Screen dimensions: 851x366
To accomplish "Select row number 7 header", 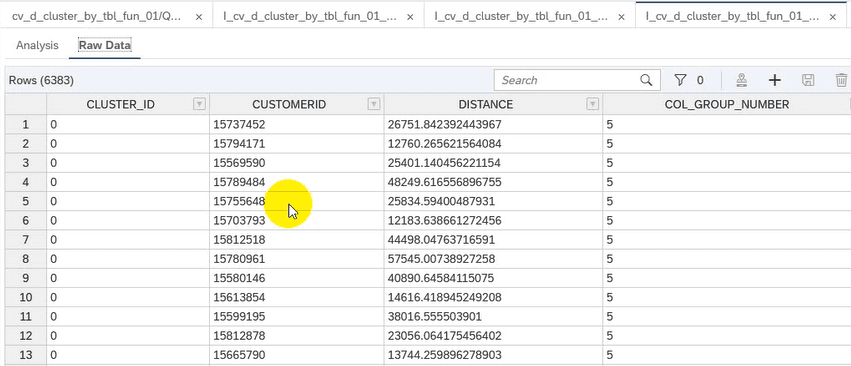I will tap(26, 239).
